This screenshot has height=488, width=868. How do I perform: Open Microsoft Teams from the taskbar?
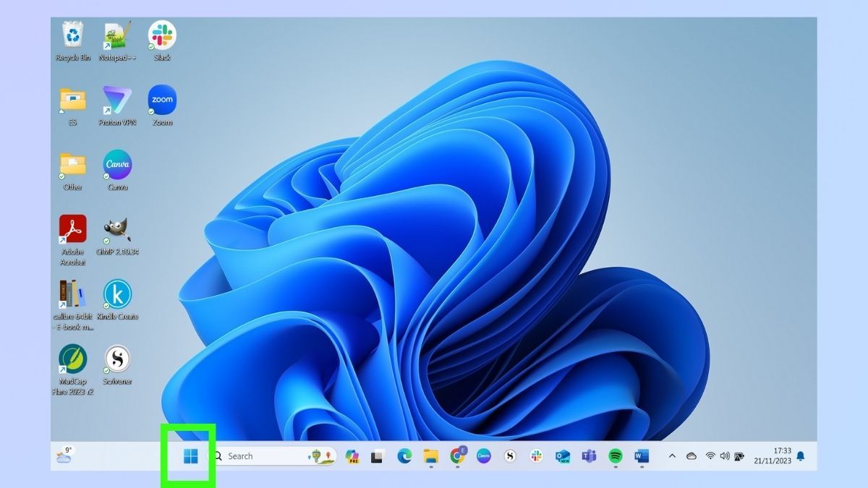coord(587,456)
